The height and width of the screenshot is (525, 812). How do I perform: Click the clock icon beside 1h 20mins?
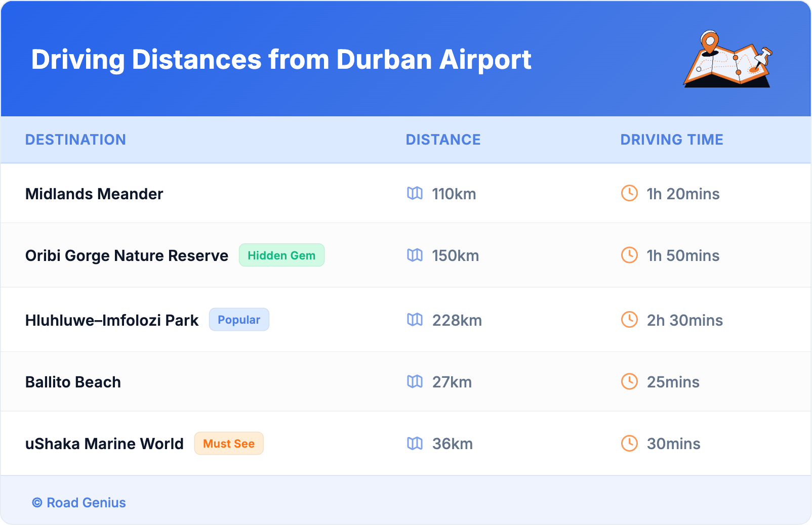[x=629, y=193]
